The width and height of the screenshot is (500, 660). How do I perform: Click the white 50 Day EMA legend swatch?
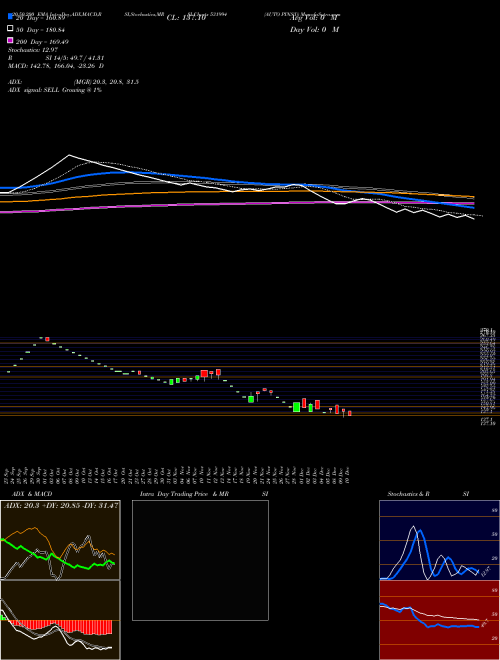(10, 29)
